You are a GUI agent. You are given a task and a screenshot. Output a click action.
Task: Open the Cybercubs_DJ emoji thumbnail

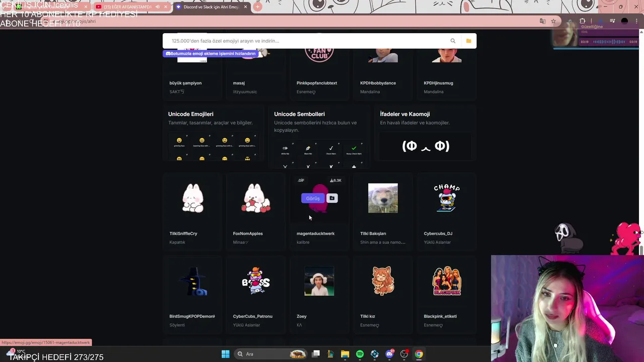[x=447, y=198]
